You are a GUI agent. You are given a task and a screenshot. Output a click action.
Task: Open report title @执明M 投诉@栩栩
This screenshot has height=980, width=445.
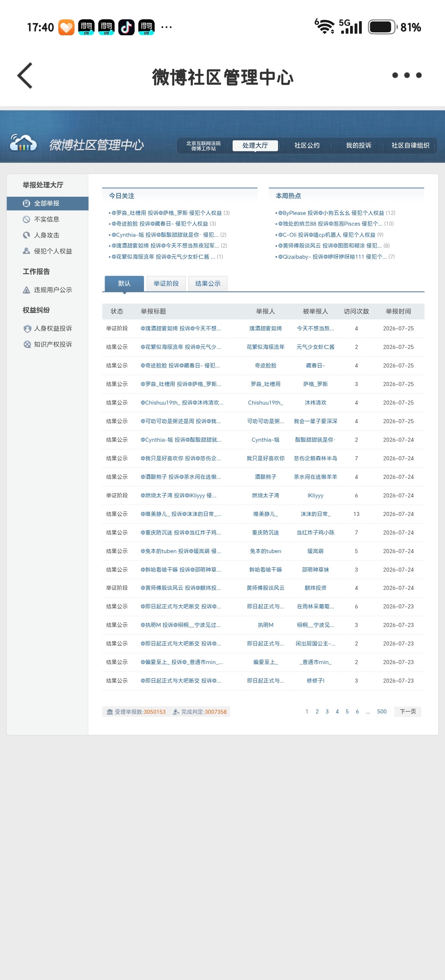tap(181, 625)
